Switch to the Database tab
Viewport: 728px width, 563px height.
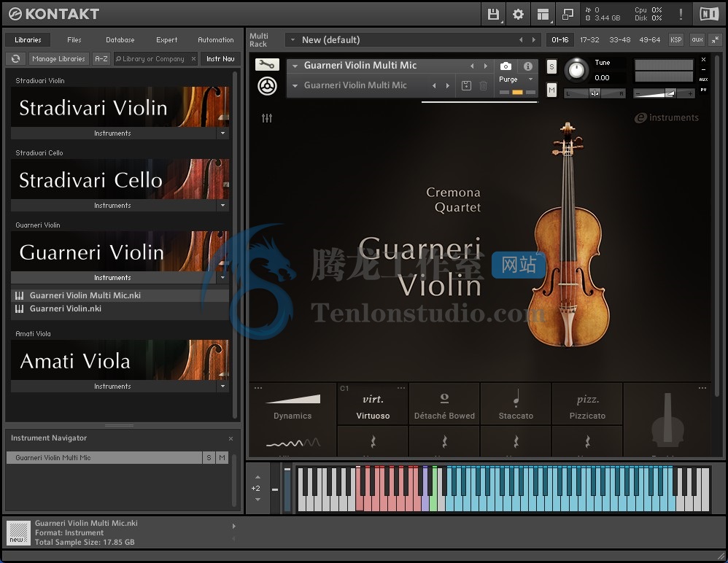point(120,40)
